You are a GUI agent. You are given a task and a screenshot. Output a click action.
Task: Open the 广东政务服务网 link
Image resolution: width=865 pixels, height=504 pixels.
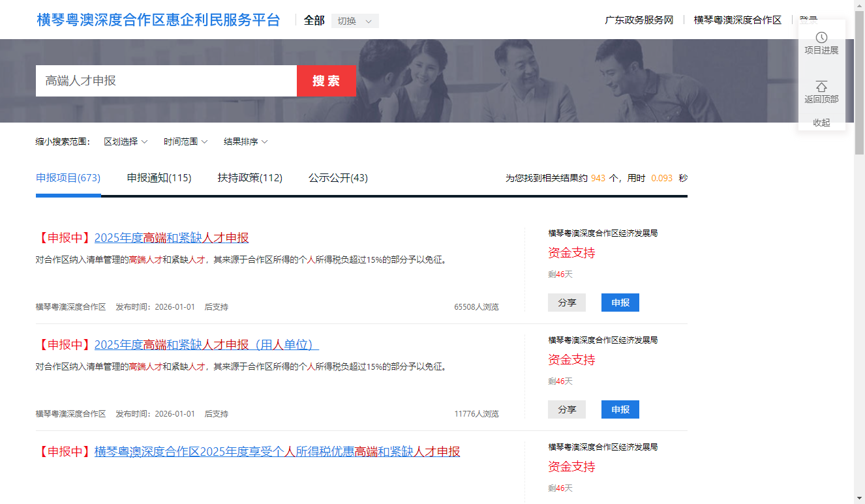(x=639, y=20)
